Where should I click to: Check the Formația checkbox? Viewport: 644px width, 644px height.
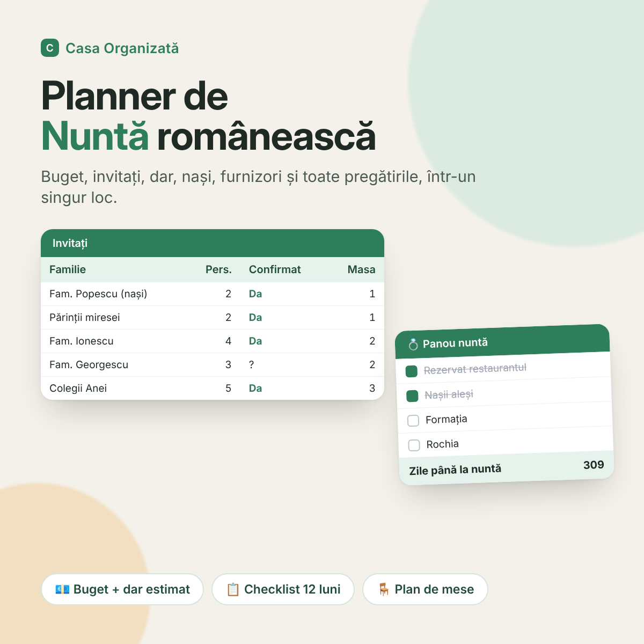(413, 421)
